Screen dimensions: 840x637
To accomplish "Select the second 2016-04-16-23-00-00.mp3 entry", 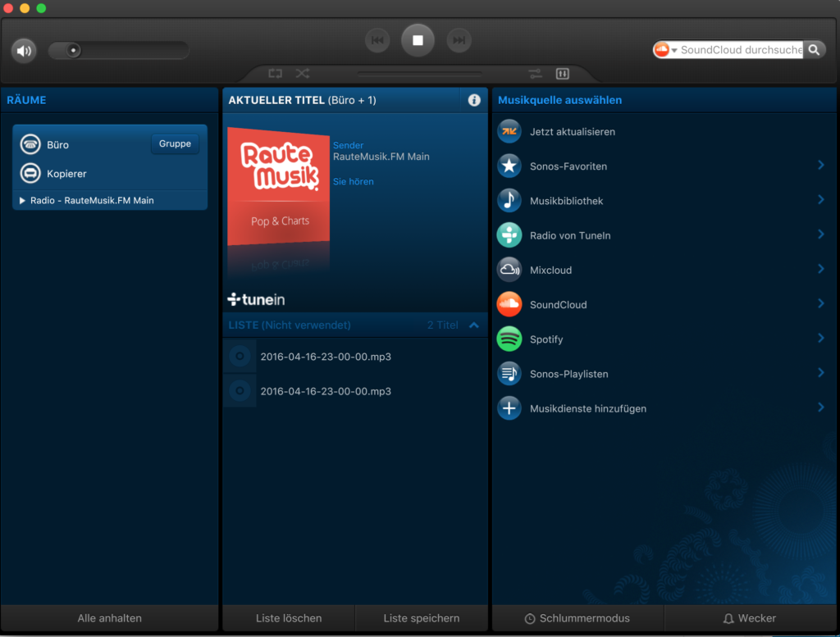I will tap(355, 391).
